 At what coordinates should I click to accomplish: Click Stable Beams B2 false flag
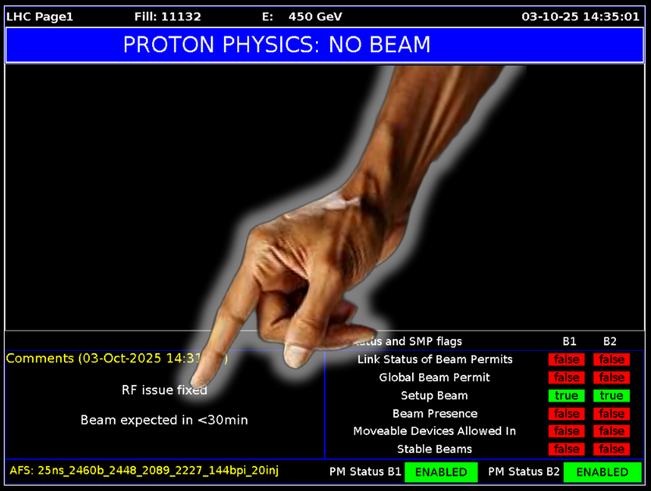coord(611,450)
